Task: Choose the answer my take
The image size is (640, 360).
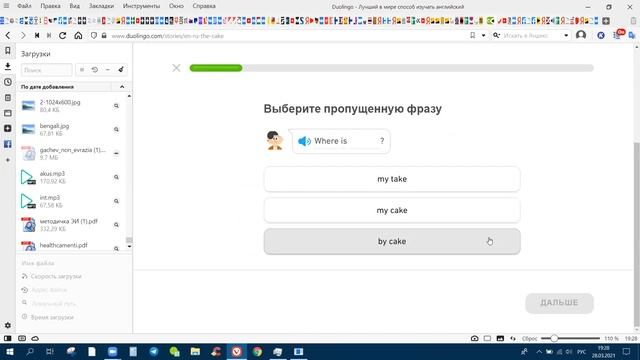Action: [x=392, y=179]
